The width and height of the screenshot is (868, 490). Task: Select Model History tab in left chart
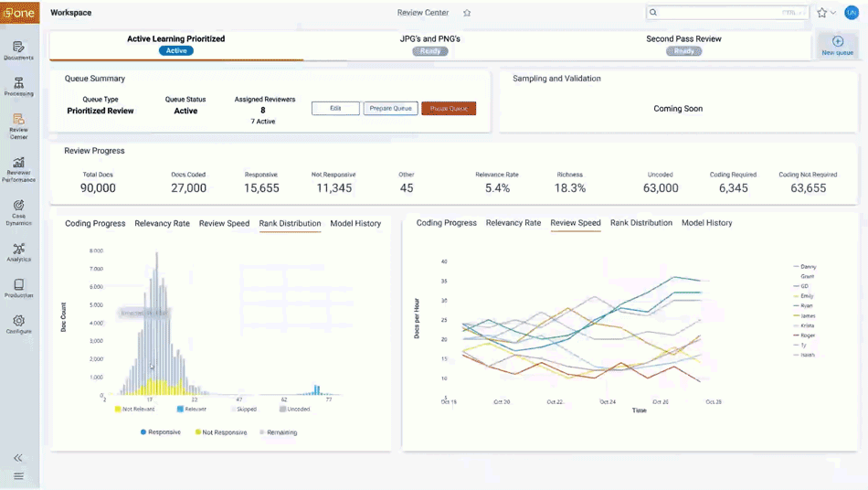click(x=355, y=223)
